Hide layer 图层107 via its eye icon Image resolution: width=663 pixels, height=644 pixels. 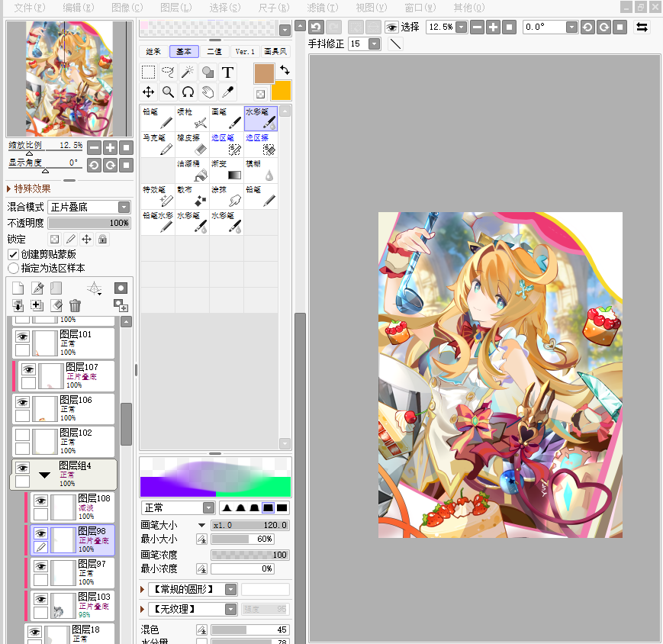point(28,369)
